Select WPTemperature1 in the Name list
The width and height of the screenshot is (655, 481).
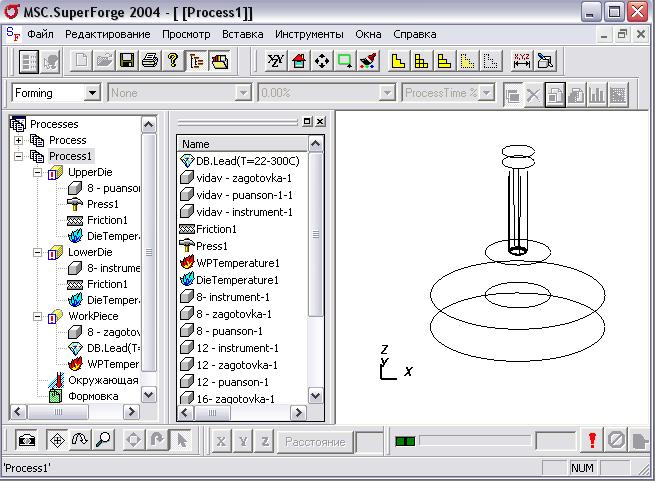point(238,263)
